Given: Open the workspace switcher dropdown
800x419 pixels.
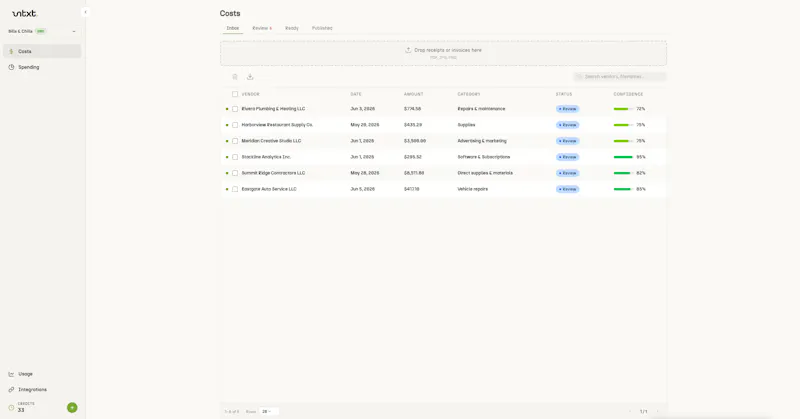Looking at the screenshot, I should point(42,31).
